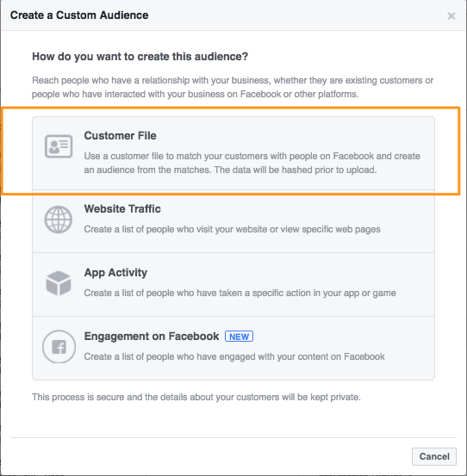Click the Website Traffic globe icon
This screenshot has height=476, width=467.
59,219
